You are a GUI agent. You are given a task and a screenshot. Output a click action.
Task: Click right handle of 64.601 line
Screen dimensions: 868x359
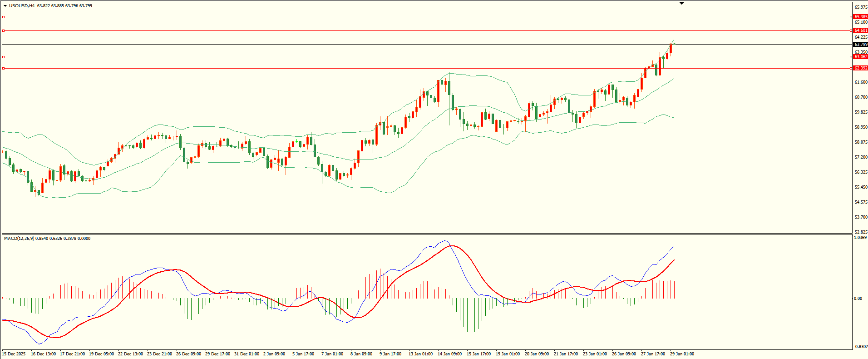pyautogui.click(x=851, y=30)
